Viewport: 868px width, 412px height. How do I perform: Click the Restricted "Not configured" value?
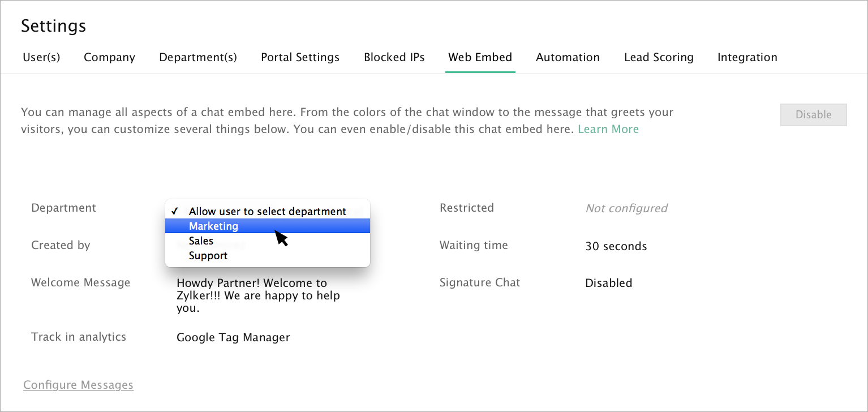pos(626,208)
